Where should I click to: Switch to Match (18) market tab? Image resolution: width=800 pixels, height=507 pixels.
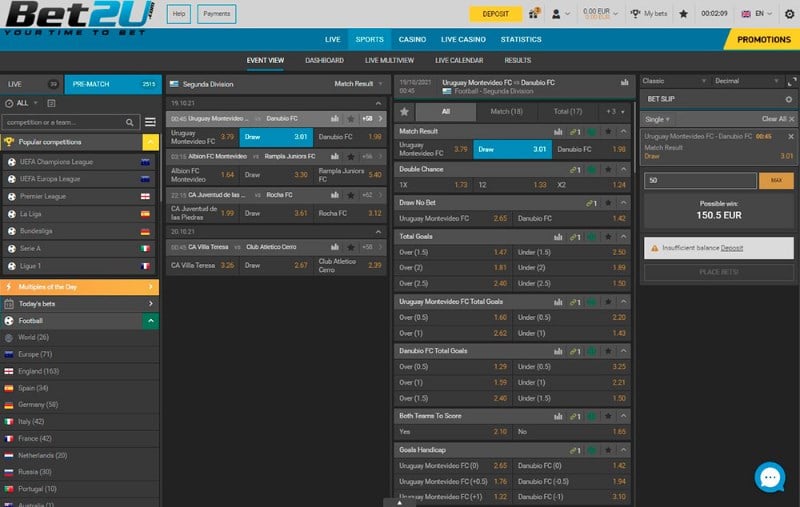(506, 112)
